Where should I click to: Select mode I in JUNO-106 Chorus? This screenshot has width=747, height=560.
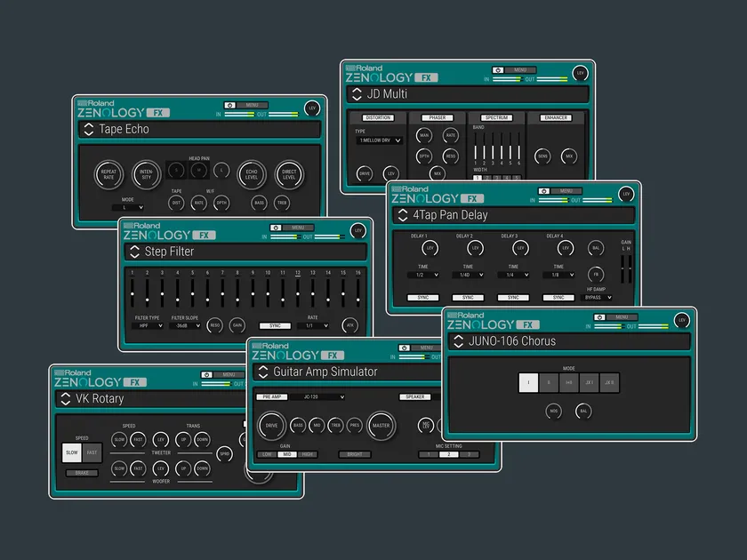529,383
